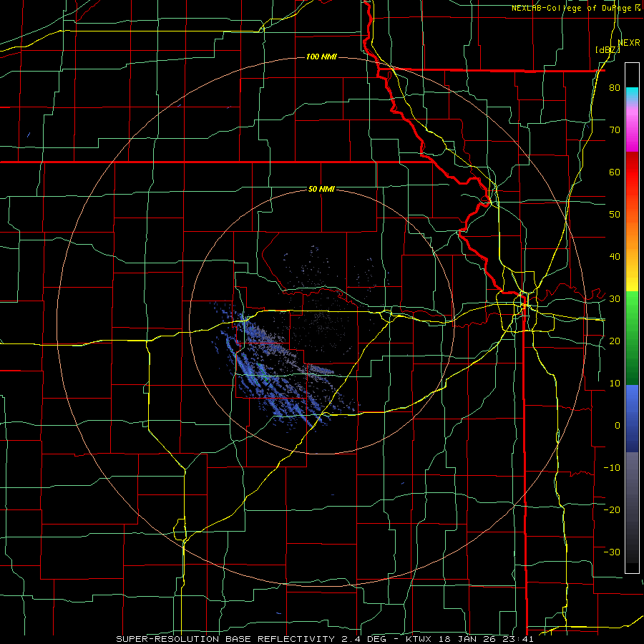Click the 10 value on dBZ scale
This screenshot has height=644, width=644.
pos(615,384)
